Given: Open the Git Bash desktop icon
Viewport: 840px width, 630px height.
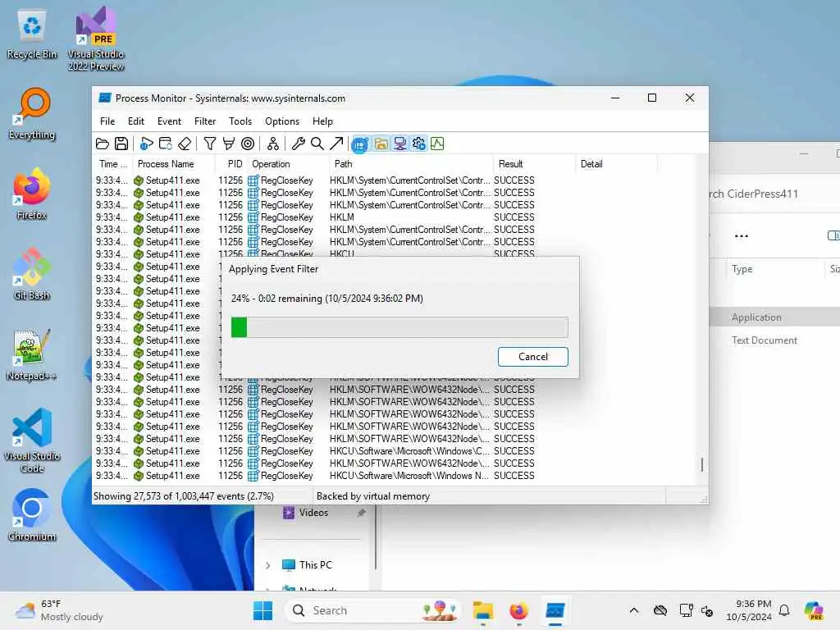Looking at the screenshot, I should pyautogui.click(x=32, y=274).
